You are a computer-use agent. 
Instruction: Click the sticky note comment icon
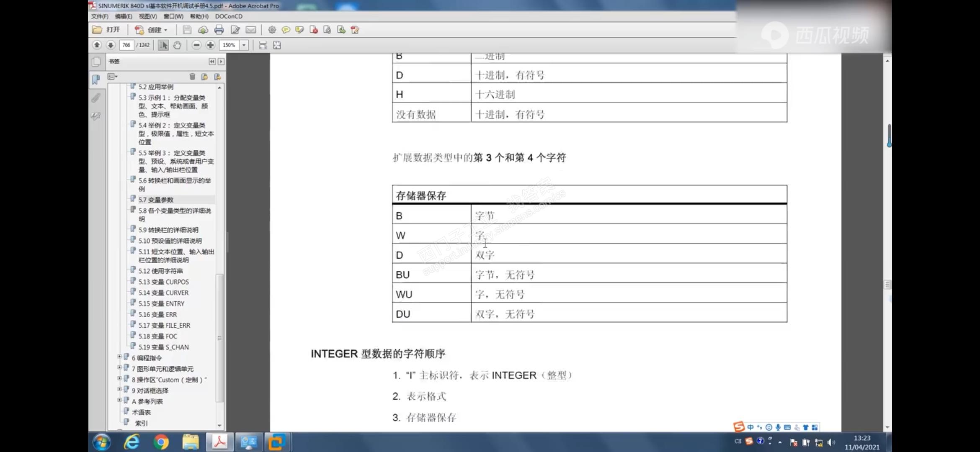286,30
